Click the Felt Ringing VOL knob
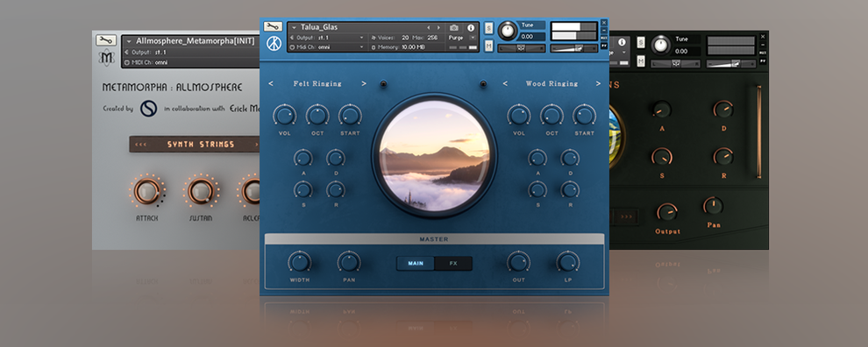This screenshot has width=868, height=347. [x=285, y=115]
